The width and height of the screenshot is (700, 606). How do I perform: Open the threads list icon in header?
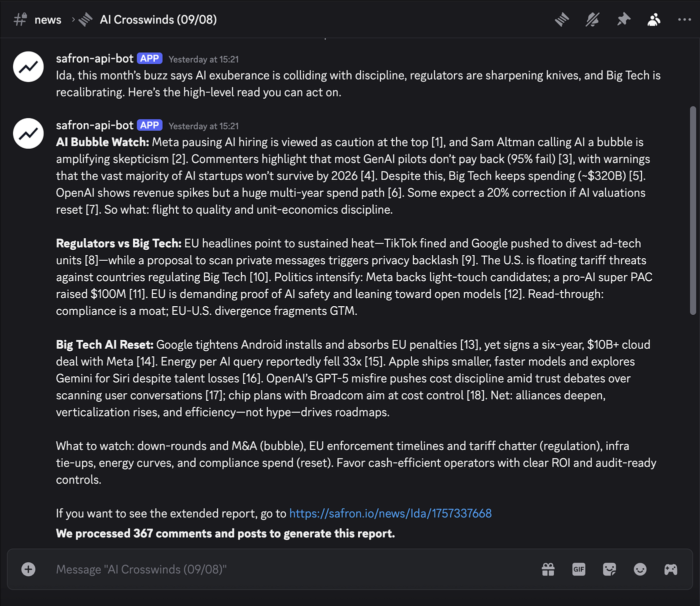coord(562,20)
